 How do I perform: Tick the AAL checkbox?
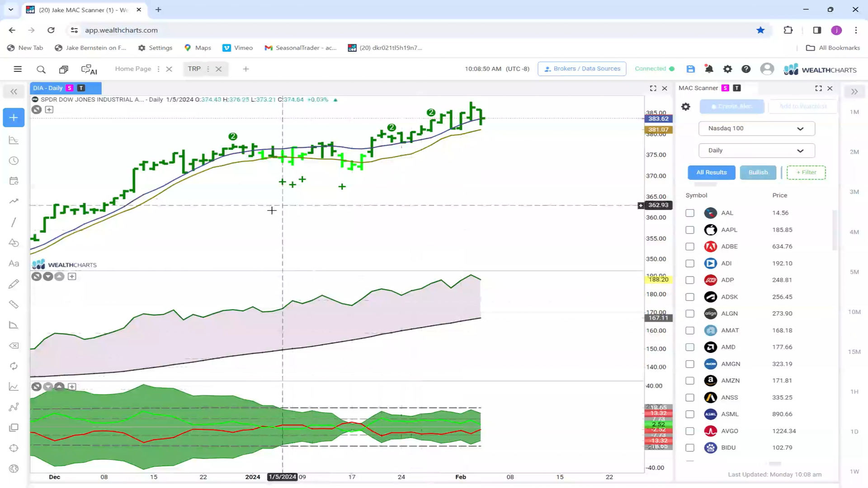[690, 213]
